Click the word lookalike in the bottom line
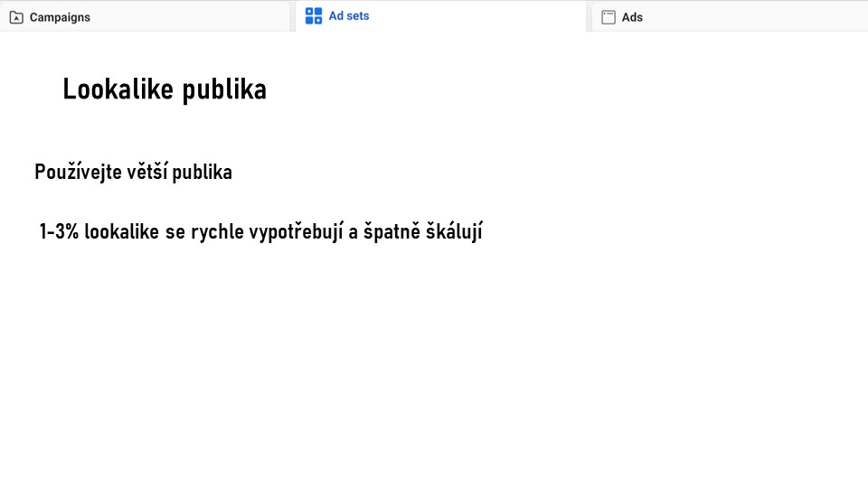 pos(122,231)
